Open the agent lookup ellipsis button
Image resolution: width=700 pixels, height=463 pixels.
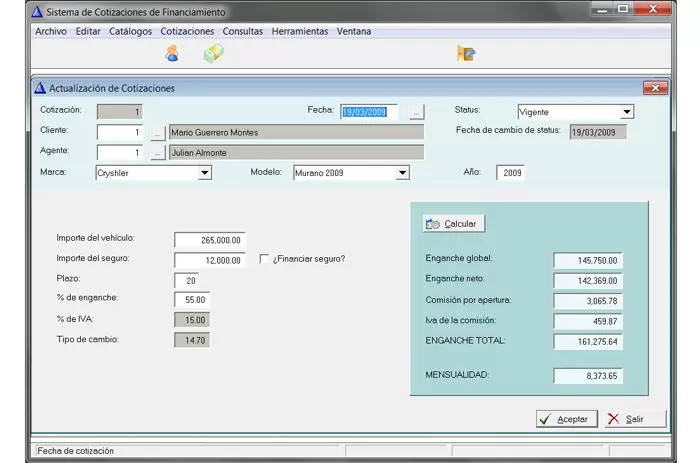click(x=157, y=153)
